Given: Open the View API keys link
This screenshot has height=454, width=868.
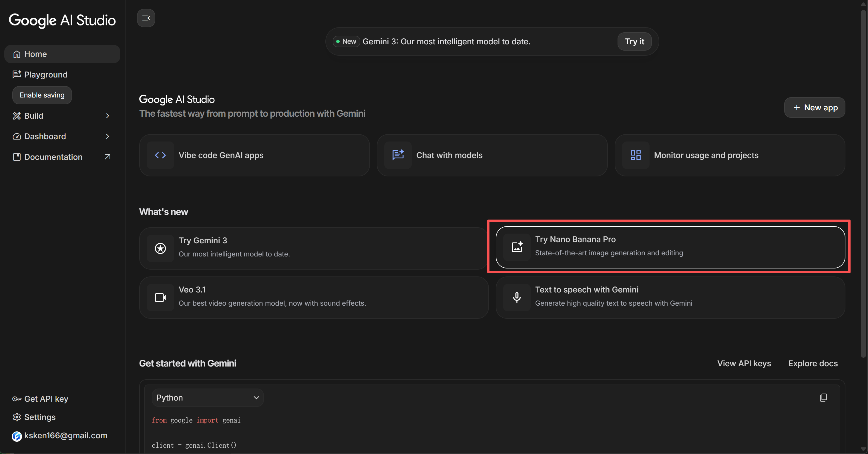Looking at the screenshot, I should coord(744,364).
